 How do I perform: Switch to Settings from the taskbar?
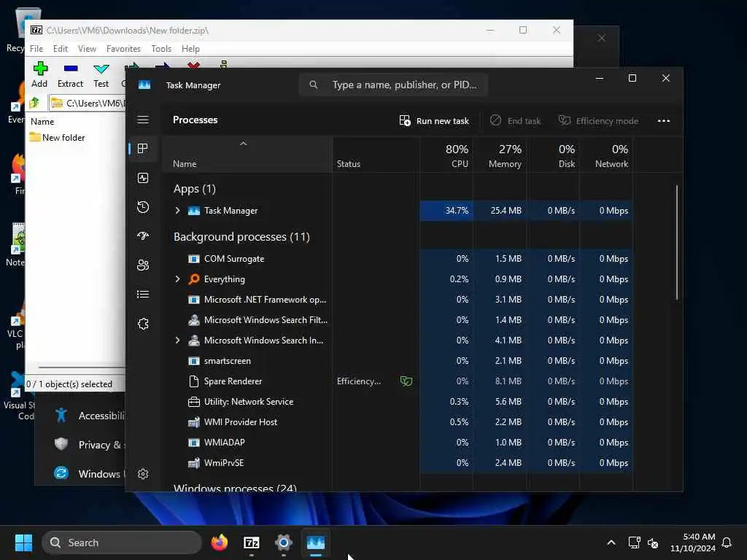point(284,542)
